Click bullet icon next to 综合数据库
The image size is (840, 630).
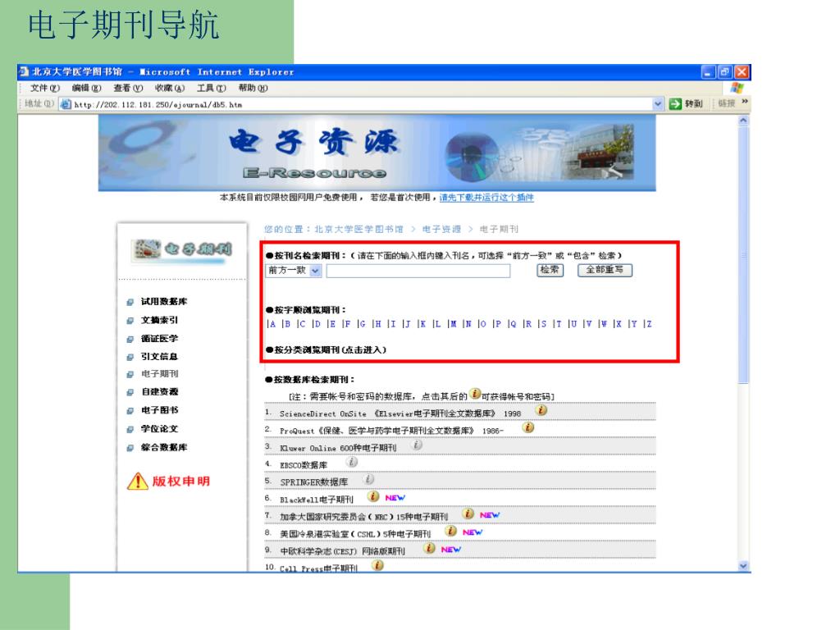click(x=130, y=448)
